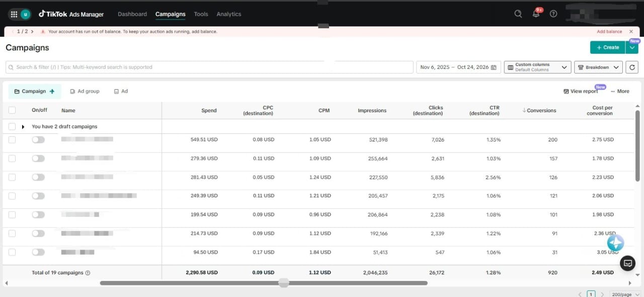
Task: Click the TikTok Ads Manager logo
Action: (71, 14)
